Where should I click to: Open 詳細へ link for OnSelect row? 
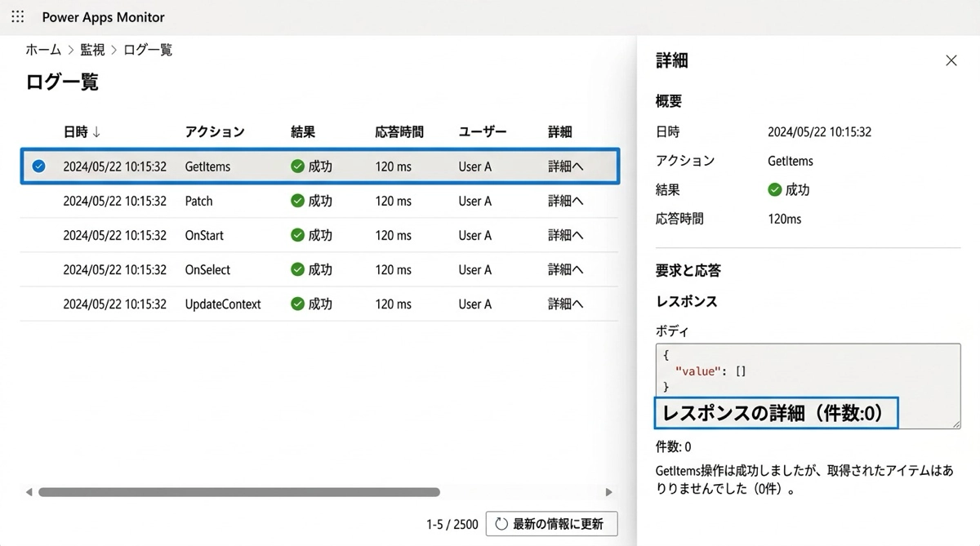[x=565, y=270]
